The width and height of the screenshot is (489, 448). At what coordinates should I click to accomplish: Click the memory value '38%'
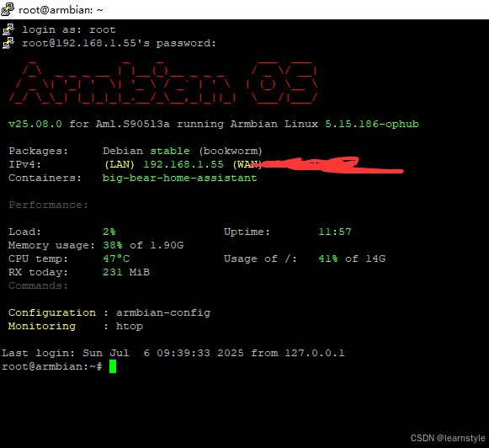click(x=113, y=245)
